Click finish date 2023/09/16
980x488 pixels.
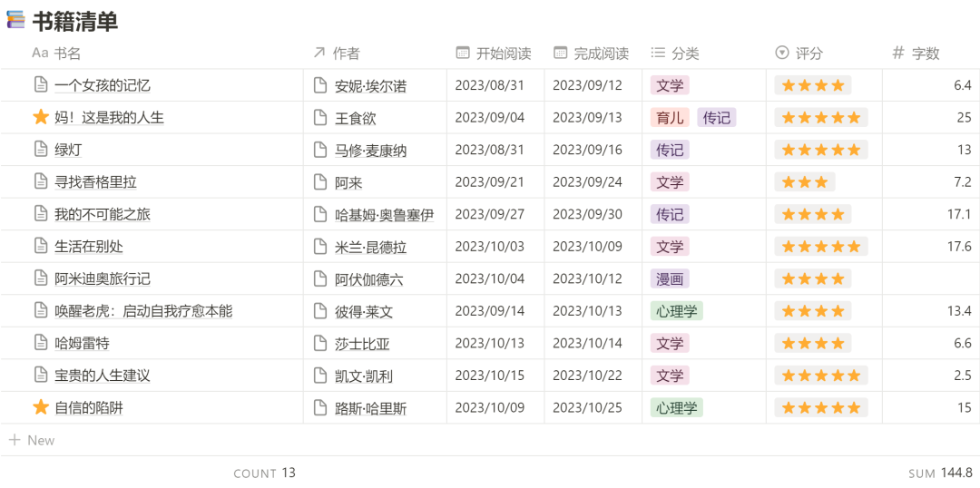pos(587,150)
